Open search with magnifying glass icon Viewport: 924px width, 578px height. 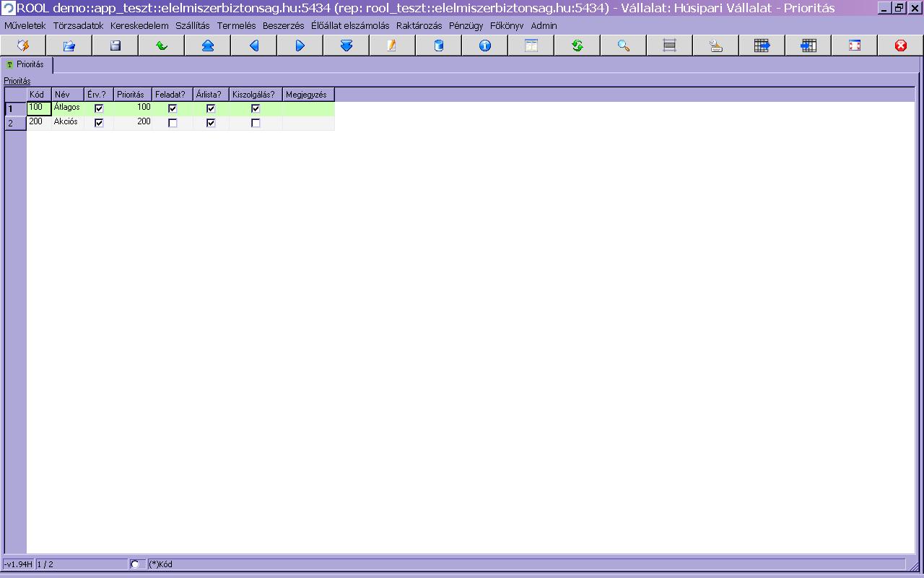pos(624,46)
